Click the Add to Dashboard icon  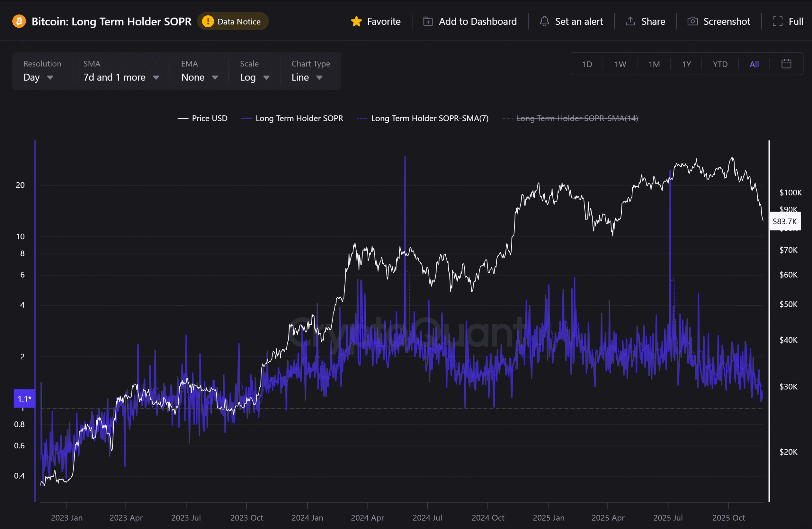(428, 21)
